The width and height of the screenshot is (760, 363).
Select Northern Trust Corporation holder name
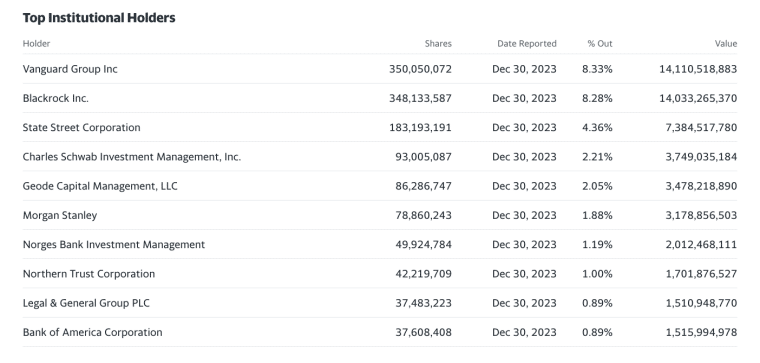tap(89, 274)
